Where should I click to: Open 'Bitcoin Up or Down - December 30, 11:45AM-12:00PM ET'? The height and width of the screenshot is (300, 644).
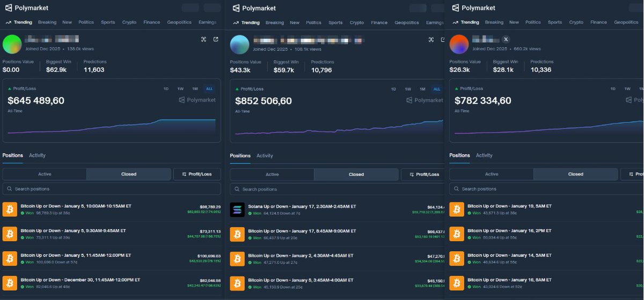pyautogui.click(x=80, y=280)
